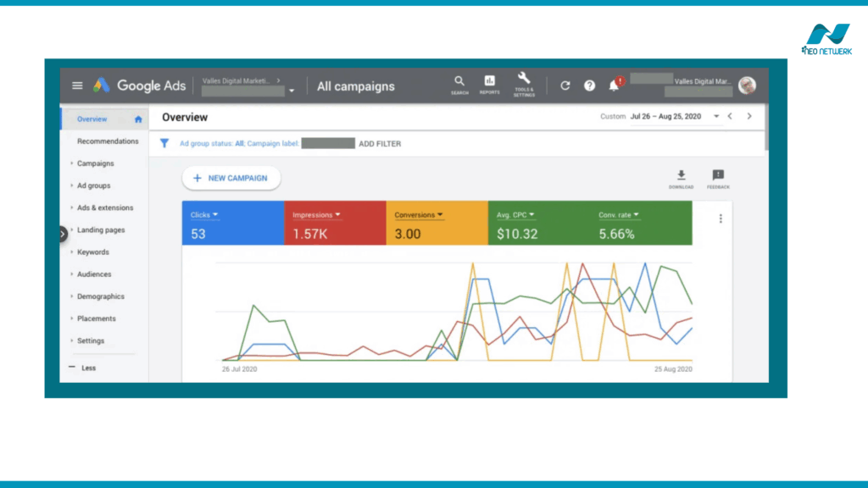The width and height of the screenshot is (868, 488).
Task: Collapse sidebar with Less
Action: pos(82,368)
